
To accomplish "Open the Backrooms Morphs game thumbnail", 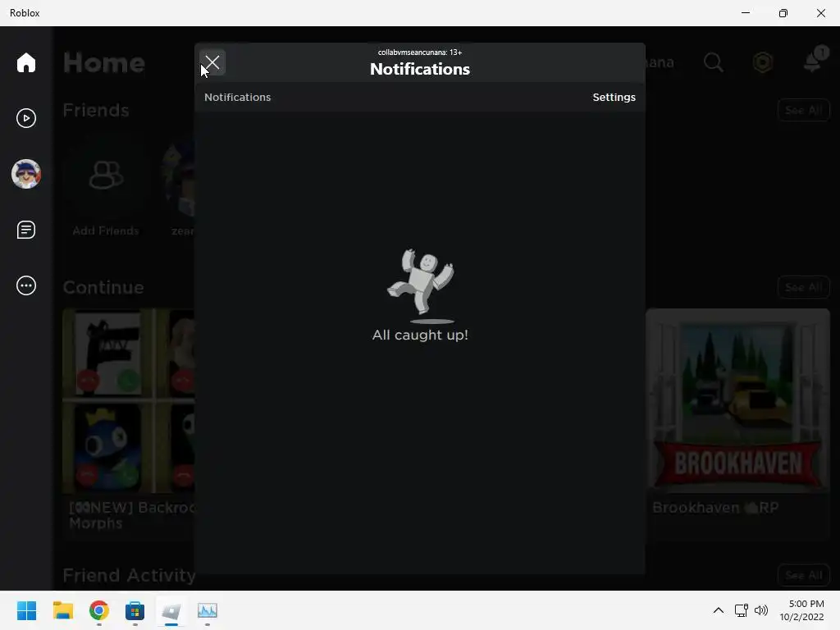I will coord(129,400).
